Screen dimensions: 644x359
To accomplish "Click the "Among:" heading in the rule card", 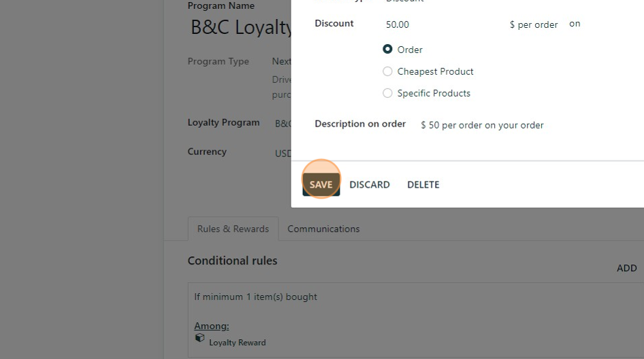I will (212, 326).
